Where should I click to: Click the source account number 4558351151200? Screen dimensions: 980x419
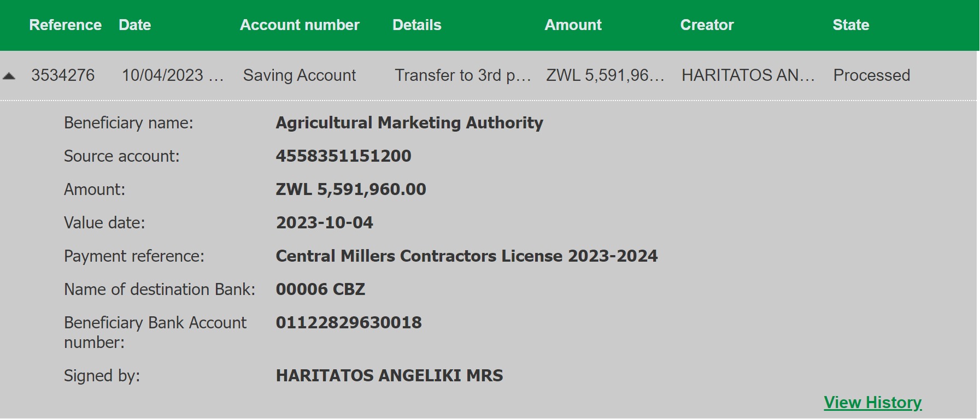point(343,156)
